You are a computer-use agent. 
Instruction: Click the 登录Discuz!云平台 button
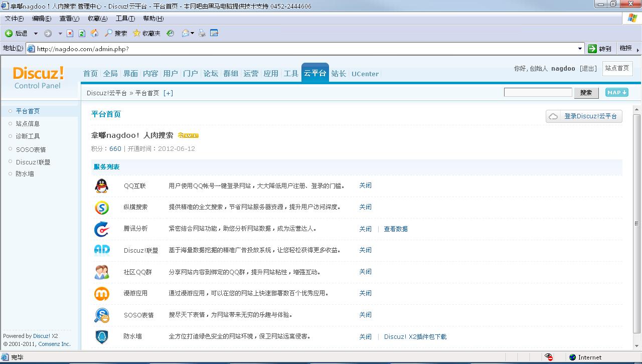point(584,116)
